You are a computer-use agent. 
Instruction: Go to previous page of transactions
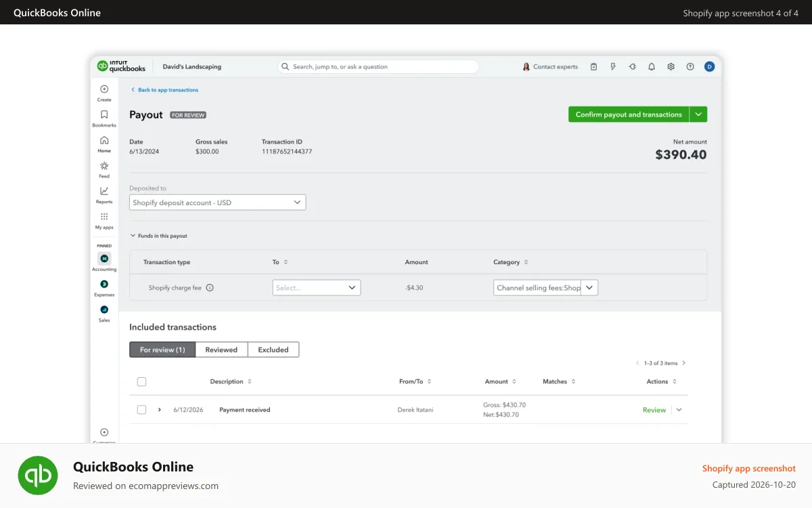637,363
